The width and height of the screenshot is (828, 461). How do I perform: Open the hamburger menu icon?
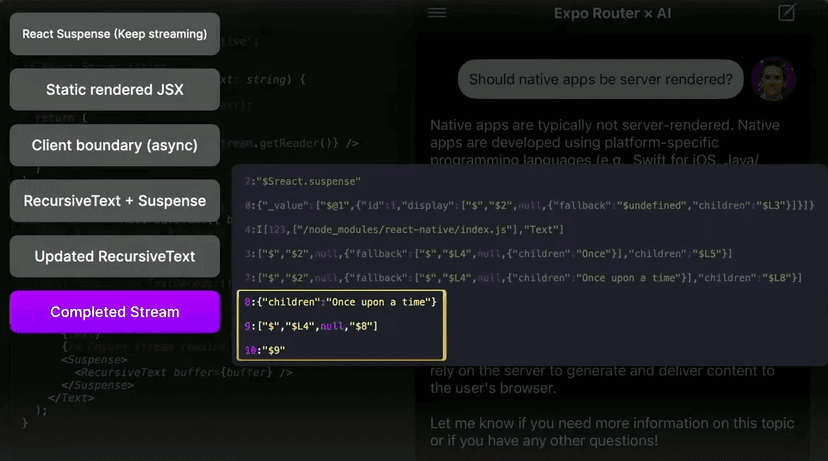click(x=436, y=13)
